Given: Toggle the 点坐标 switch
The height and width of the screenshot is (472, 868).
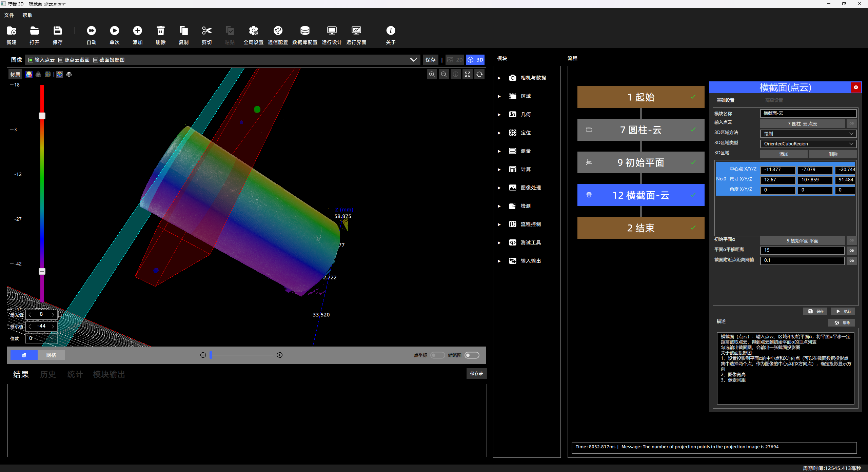Looking at the screenshot, I should tap(437, 355).
